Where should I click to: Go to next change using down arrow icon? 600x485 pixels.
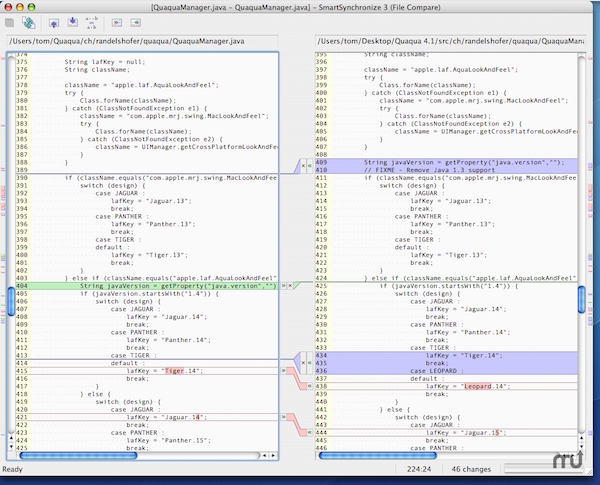click(74, 20)
